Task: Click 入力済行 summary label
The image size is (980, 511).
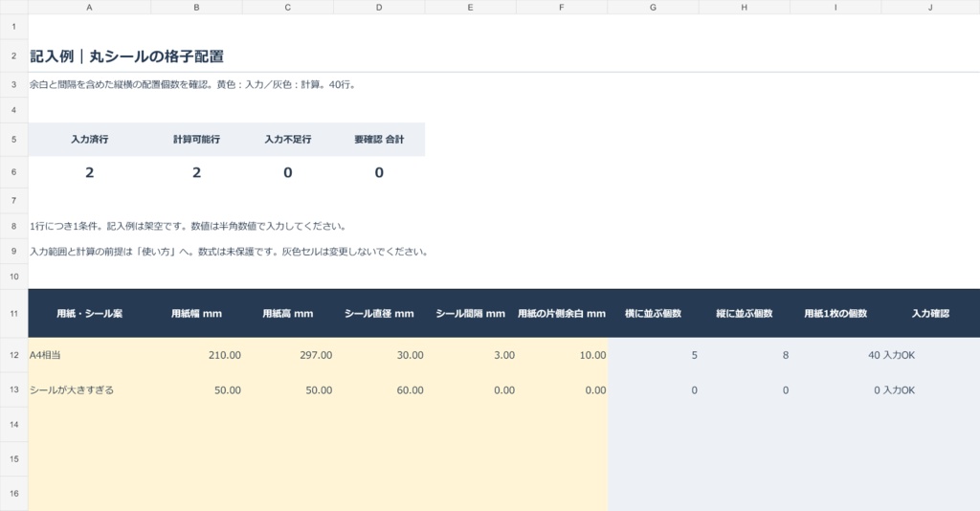Action: click(x=89, y=140)
